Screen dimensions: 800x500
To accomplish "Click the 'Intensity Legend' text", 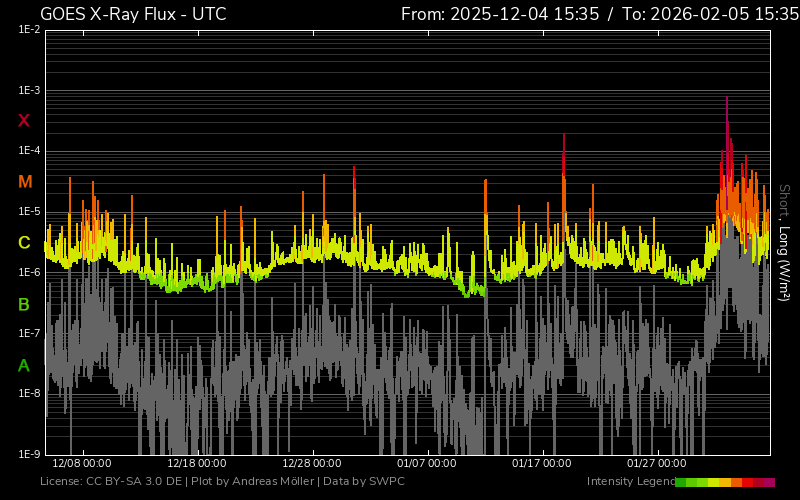I will 630,482.
